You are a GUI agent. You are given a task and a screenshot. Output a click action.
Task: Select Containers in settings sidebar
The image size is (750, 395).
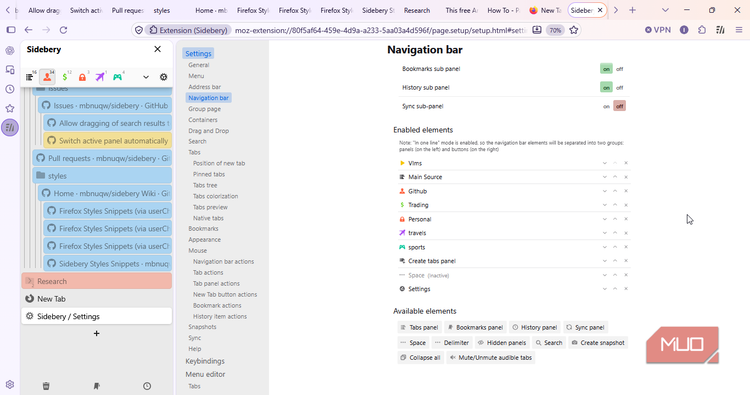click(203, 120)
